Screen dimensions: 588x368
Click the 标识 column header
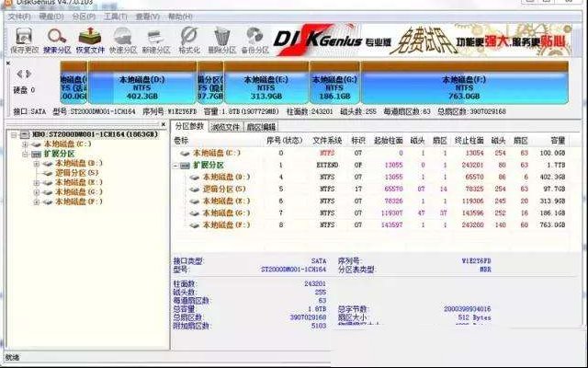[358, 141]
